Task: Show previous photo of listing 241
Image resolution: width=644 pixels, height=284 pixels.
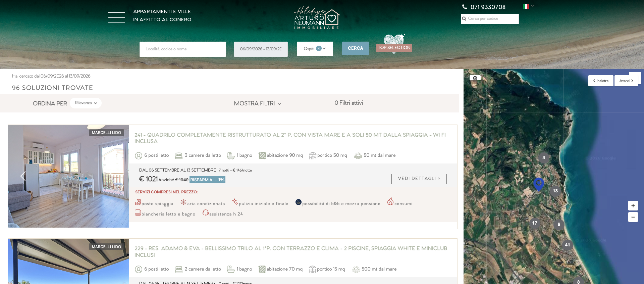Action: click(x=23, y=176)
